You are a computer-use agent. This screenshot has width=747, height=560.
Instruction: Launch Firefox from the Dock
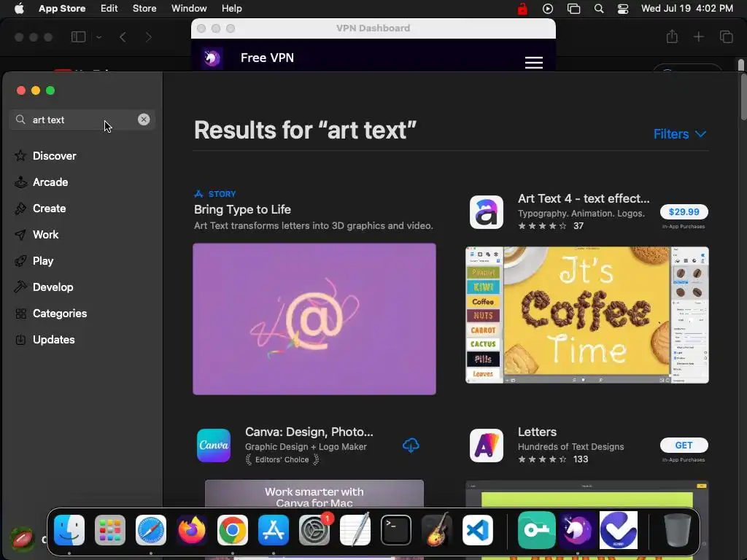pyautogui.click(x=192, y=530)
